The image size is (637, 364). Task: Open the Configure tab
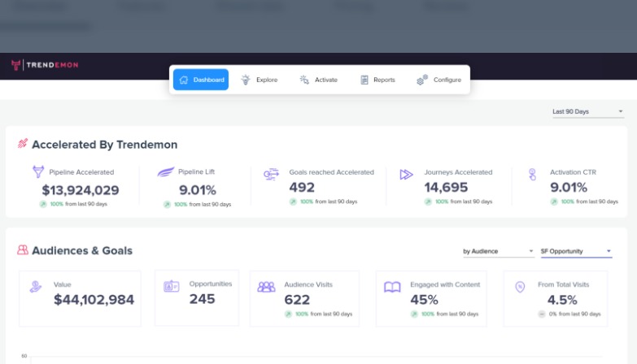tap(439, 80)
